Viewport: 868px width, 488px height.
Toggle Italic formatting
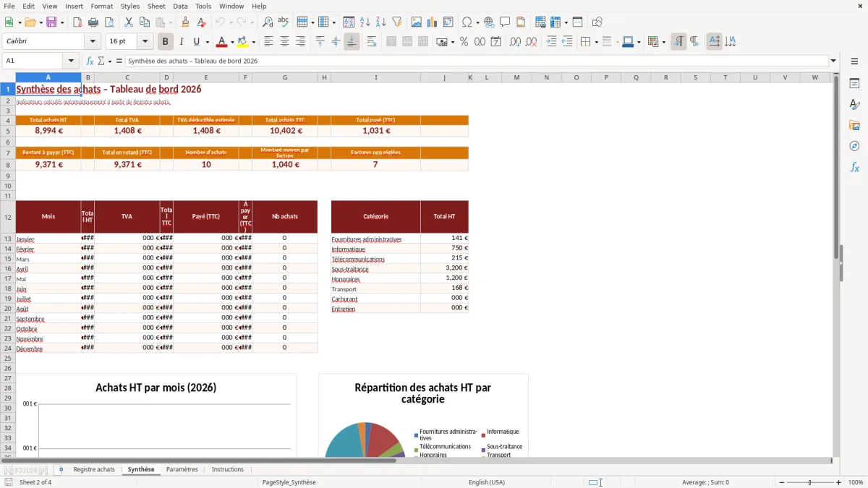[x=181, y=42]
